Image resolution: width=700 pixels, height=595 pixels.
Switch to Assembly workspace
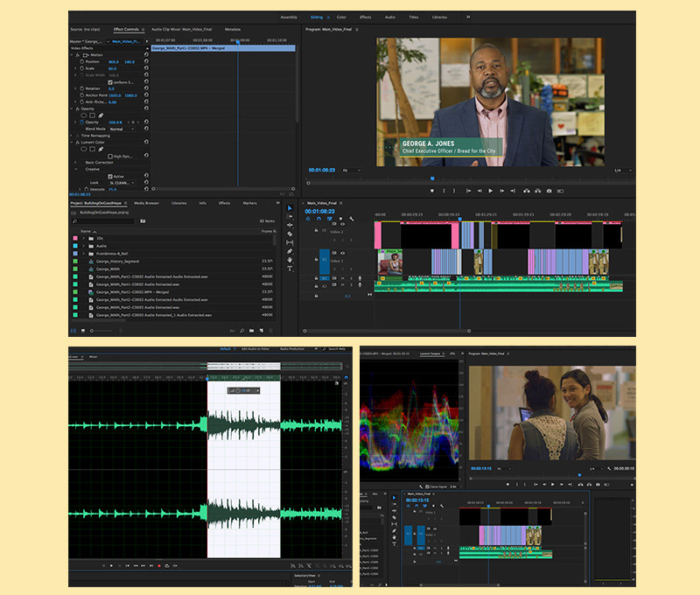coord(289,17)
